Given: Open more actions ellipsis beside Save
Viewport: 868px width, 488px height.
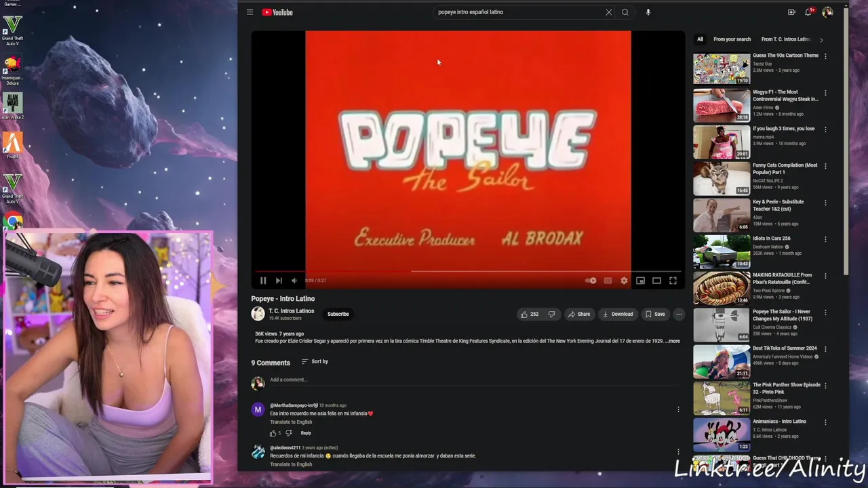Looking at the screenshot, I should [x=679, y=314].
